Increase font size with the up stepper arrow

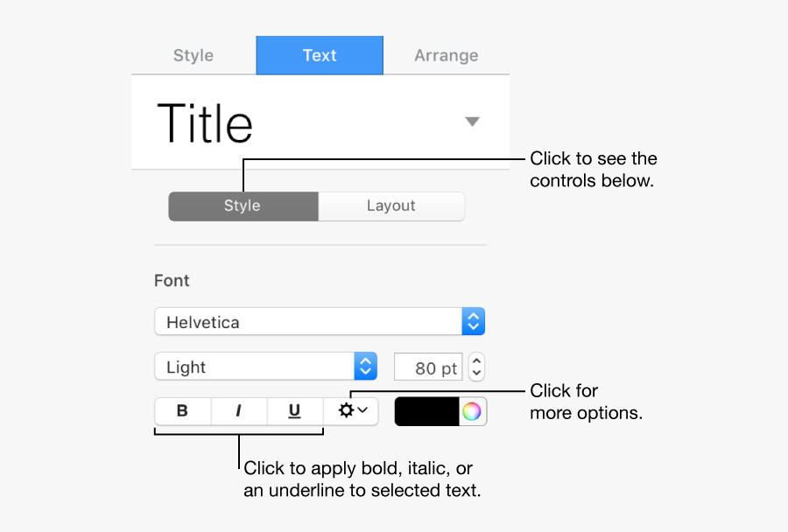pos(476,360)
